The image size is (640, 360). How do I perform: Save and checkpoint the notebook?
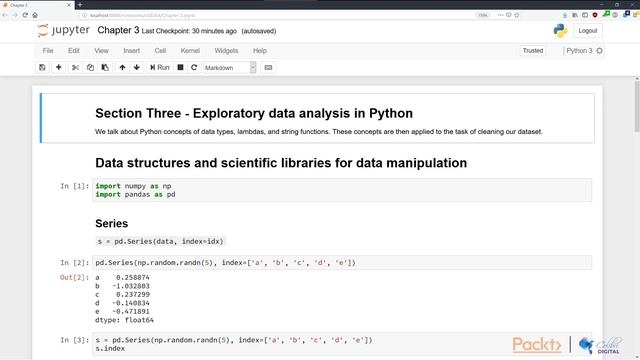[42, 67]
